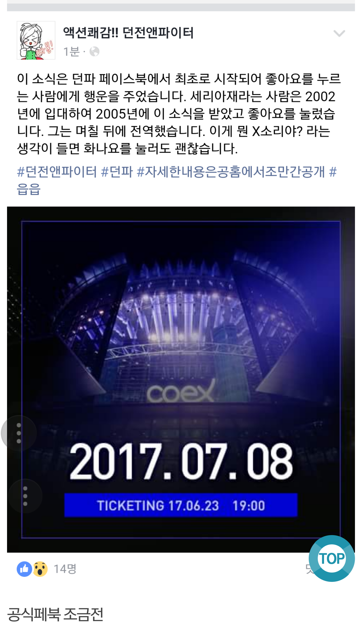
Task: Open the #던전앤파이터 hashtag
Action: [57, 172]
